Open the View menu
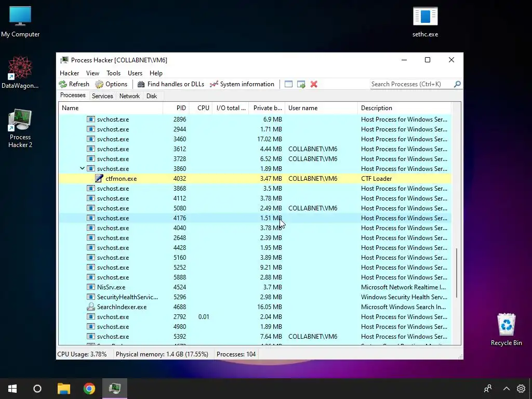This screenshot has height=399, width=532. point(92,73)
